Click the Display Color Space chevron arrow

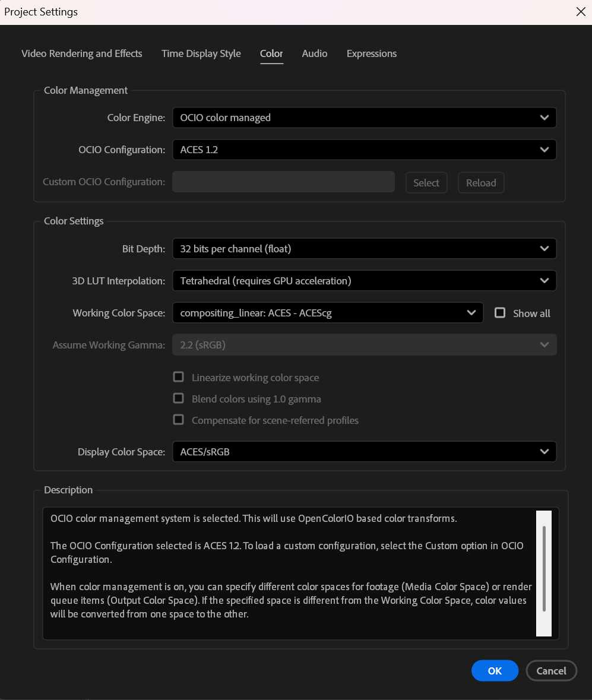(x=544, y=452)
